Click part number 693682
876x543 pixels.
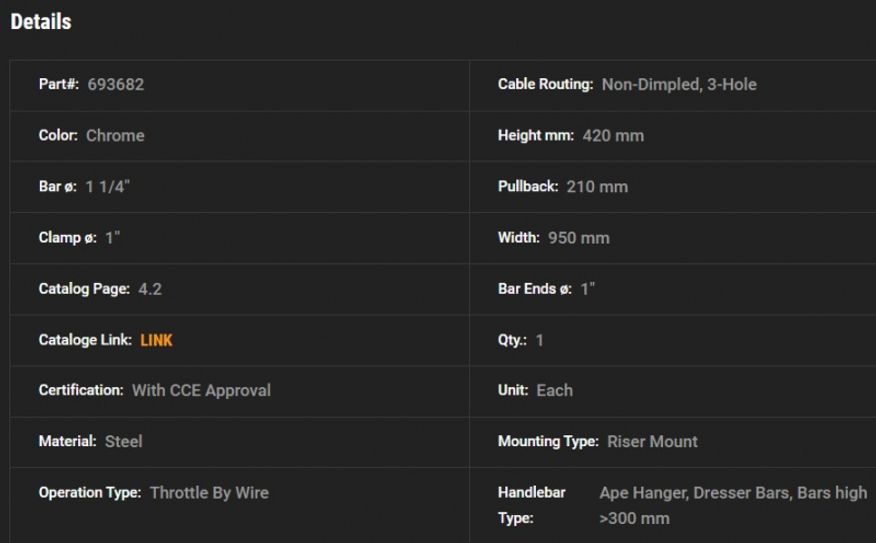tap(116, 85)
